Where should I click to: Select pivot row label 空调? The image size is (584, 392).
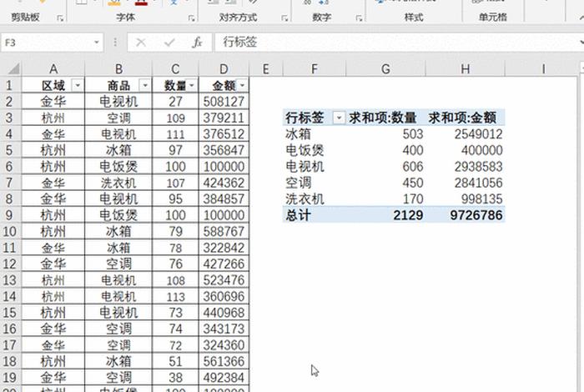[x=315, y=183]
